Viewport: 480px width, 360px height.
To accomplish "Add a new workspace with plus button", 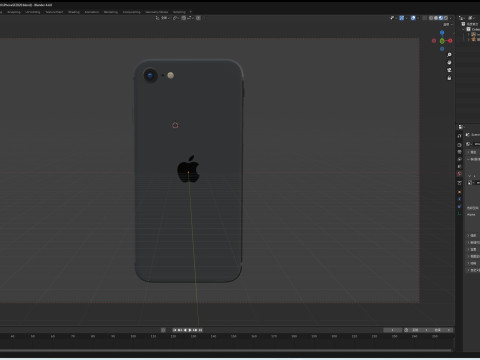I will pos(191,12).
